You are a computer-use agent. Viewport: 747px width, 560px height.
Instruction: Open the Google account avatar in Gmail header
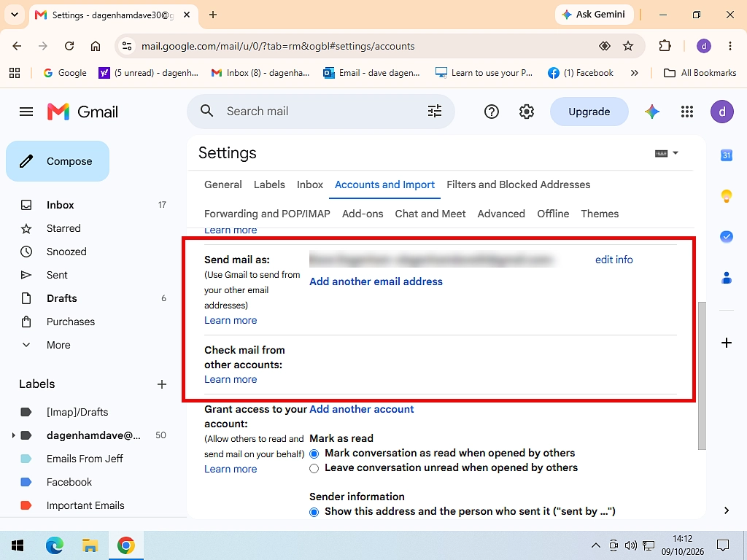click(x=722, y=112)
